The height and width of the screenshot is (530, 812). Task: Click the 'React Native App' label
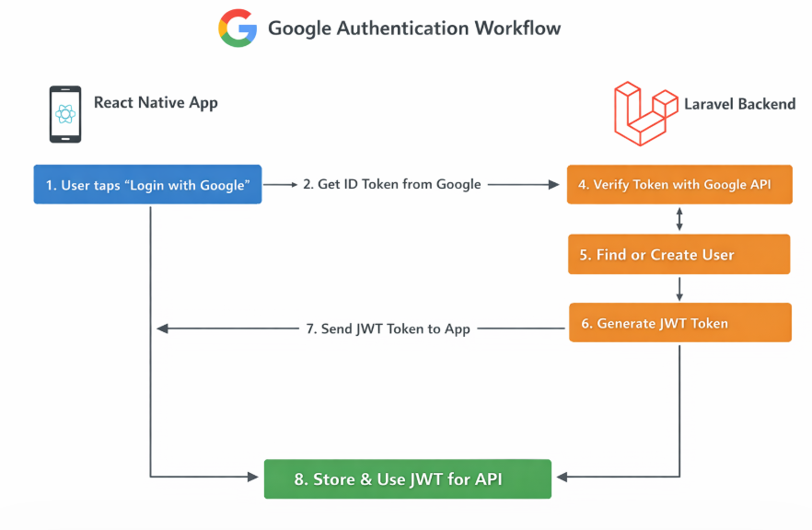tap(156, 103)
